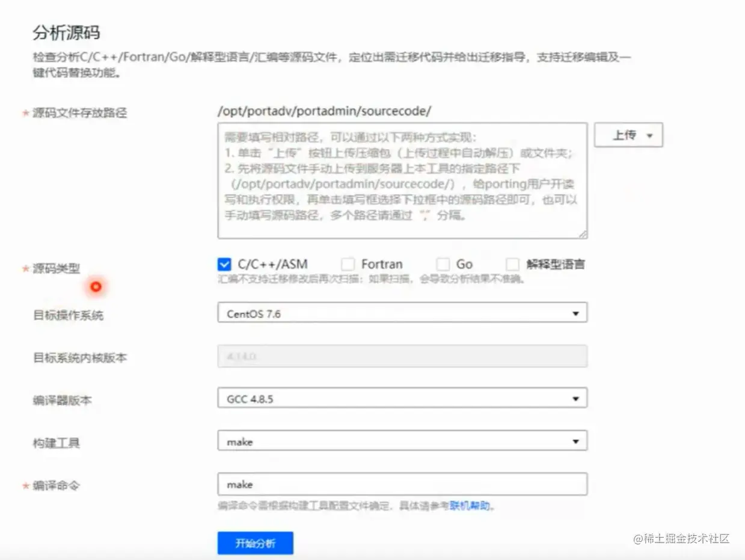Image resolution: width=745 pixels, height=560 pixels.
Task: Click the /opt/portadv/portadmin/sourcecode/ path text
Action: click(325, 111)
